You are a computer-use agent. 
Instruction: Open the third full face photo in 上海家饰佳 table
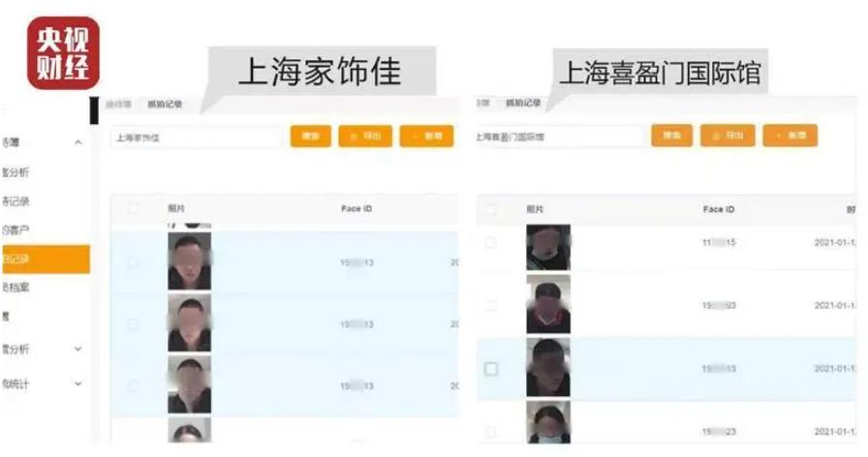tap(189, 384)
